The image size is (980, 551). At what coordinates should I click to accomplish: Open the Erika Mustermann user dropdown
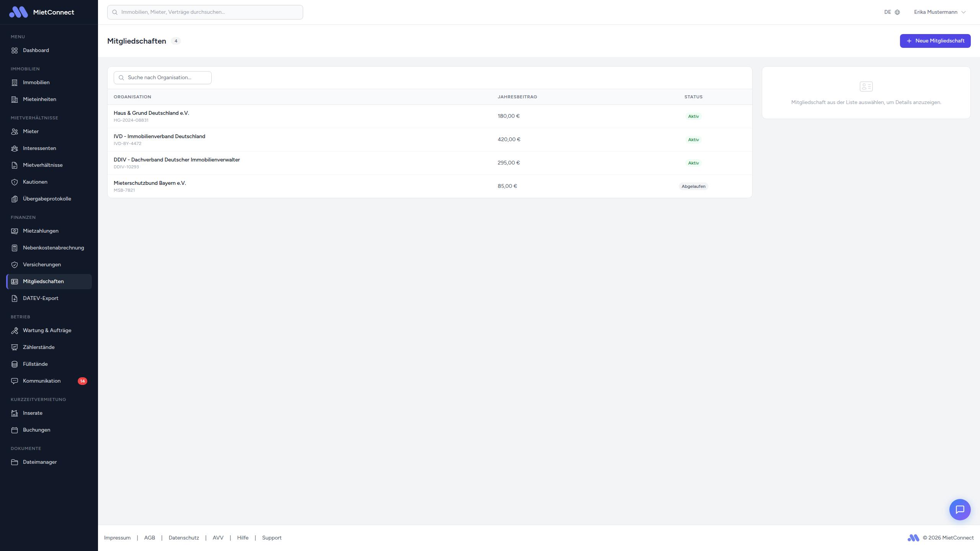tap(940, 12)
